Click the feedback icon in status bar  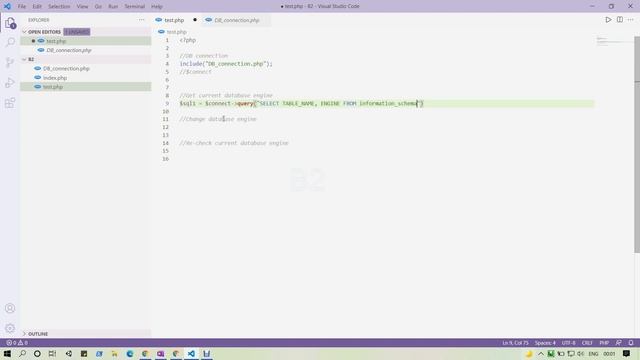click(619, 343)
